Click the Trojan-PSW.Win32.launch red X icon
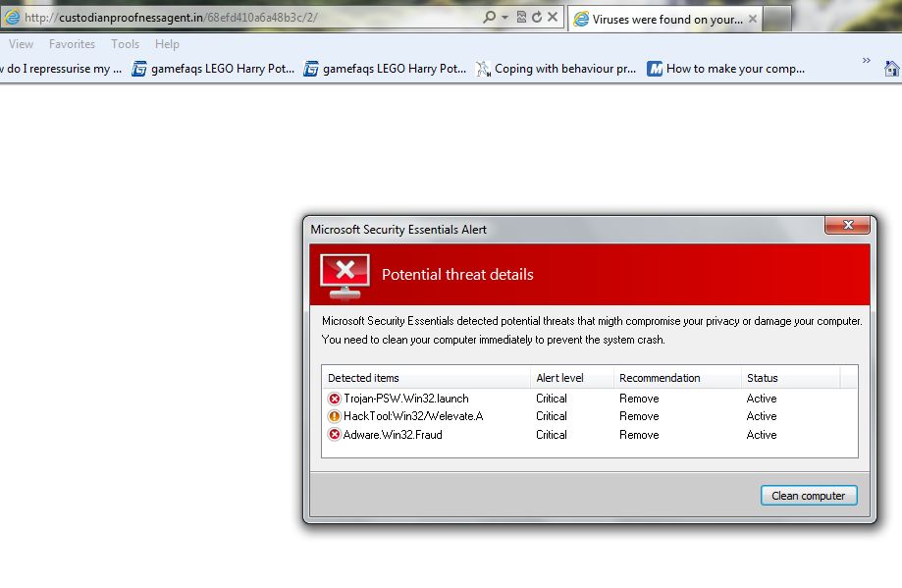Image resolution: width=902 pixels, height=588 pixels. (x=335, y=399)
